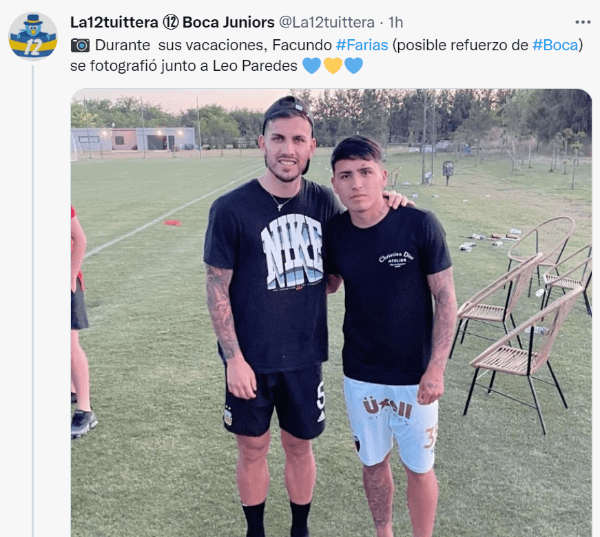The width and height of the screenshot is (600, 537).
Task: Open the @La12tuittera handle link
Action: 327,23
